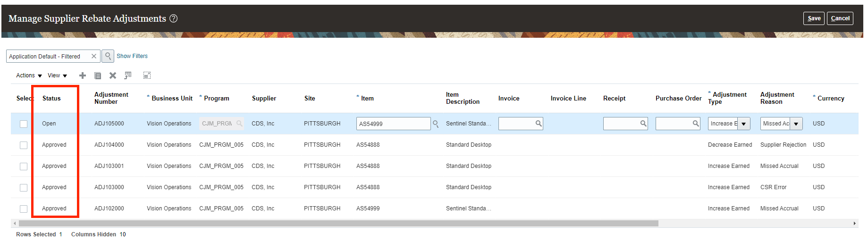Select the ADJ105000 row checkbox
868x242 pixels.
24,124
